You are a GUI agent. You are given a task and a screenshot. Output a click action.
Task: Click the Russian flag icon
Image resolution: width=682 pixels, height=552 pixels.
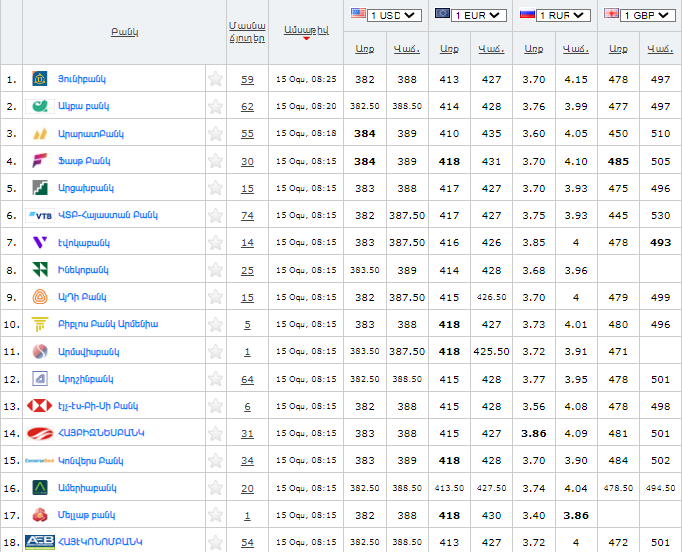pyautogui.click(x=527, y=14)
